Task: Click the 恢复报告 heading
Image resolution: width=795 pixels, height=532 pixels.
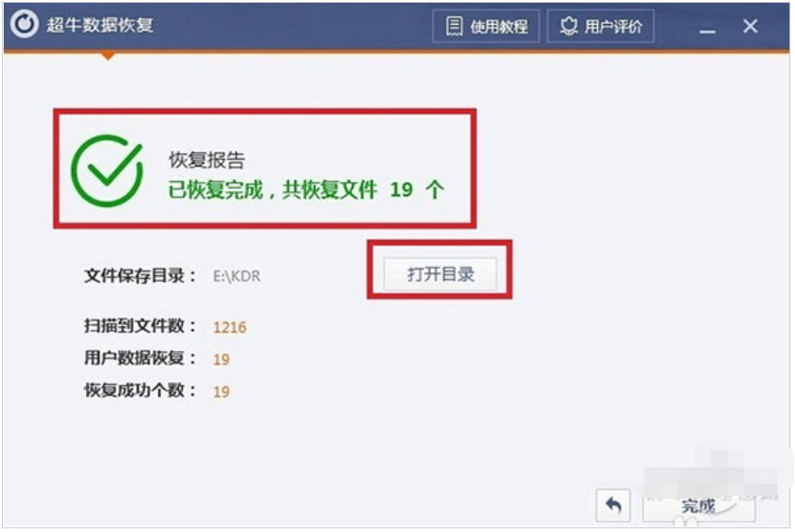Action: [207, 160]
